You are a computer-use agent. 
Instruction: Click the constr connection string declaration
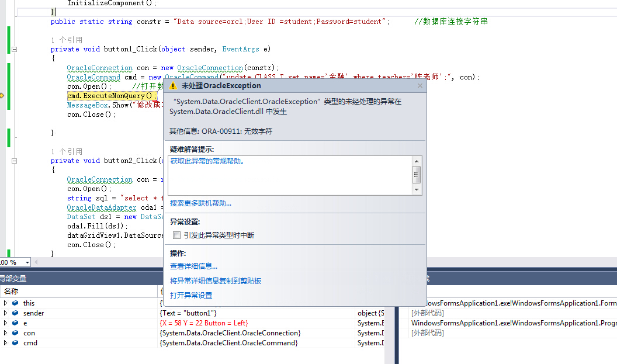tap(220, 22)
